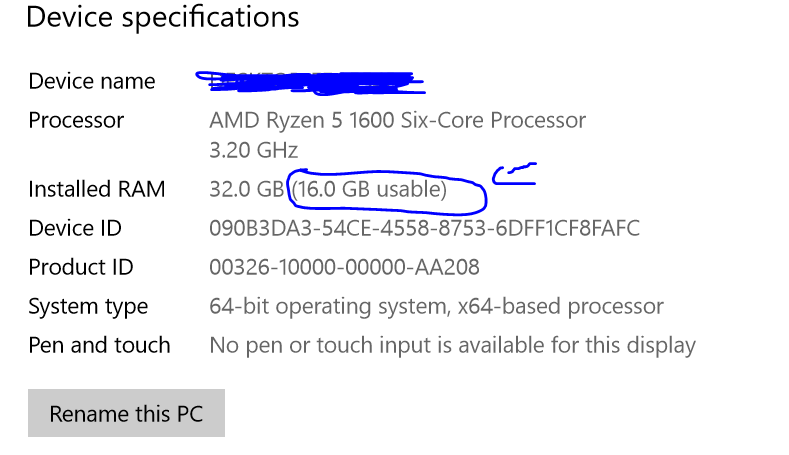Select the System type label

point(88,306)
